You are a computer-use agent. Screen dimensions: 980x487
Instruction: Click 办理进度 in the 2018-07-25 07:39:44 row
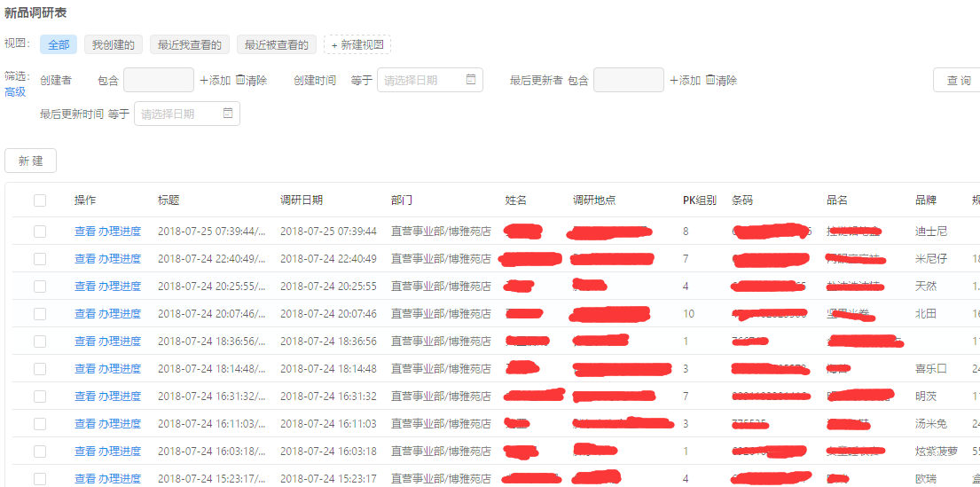point(120,232)
